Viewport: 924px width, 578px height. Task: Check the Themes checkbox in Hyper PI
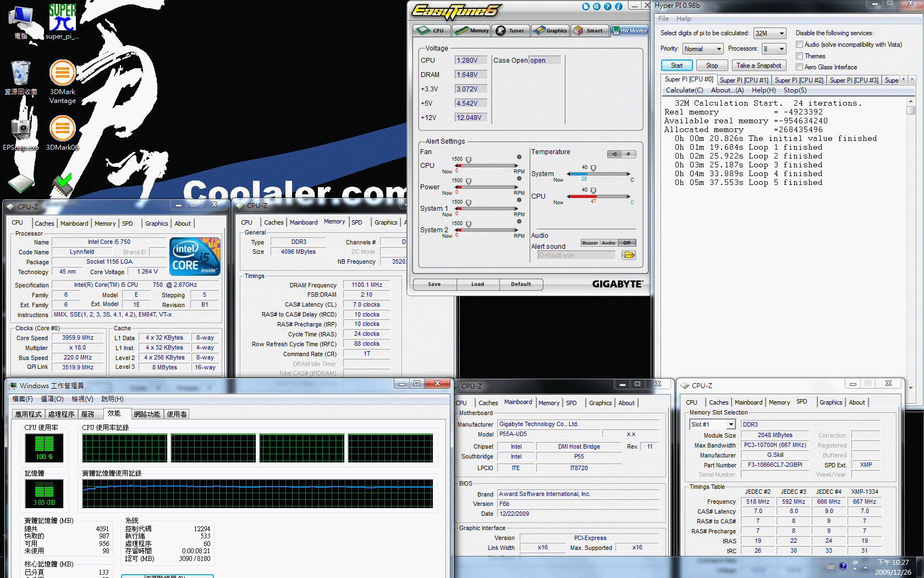800,56
